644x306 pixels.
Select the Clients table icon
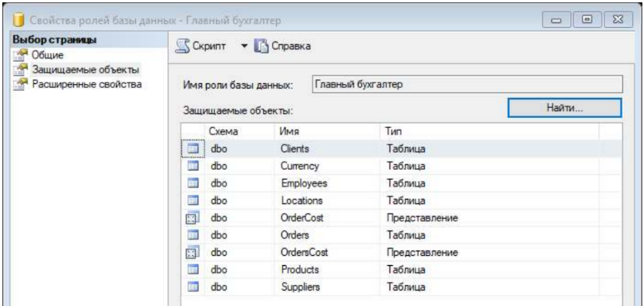pyautogui.click(x=193, y=149)
